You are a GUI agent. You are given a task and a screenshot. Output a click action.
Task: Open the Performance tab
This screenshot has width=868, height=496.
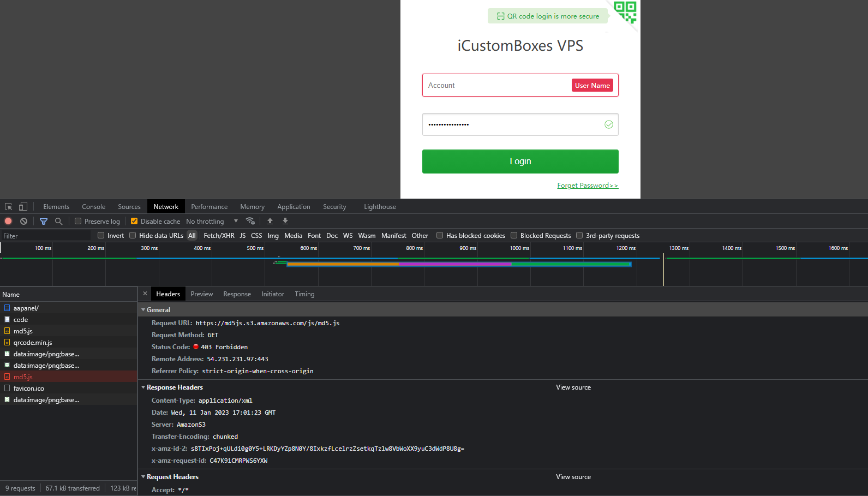point(209,207)
